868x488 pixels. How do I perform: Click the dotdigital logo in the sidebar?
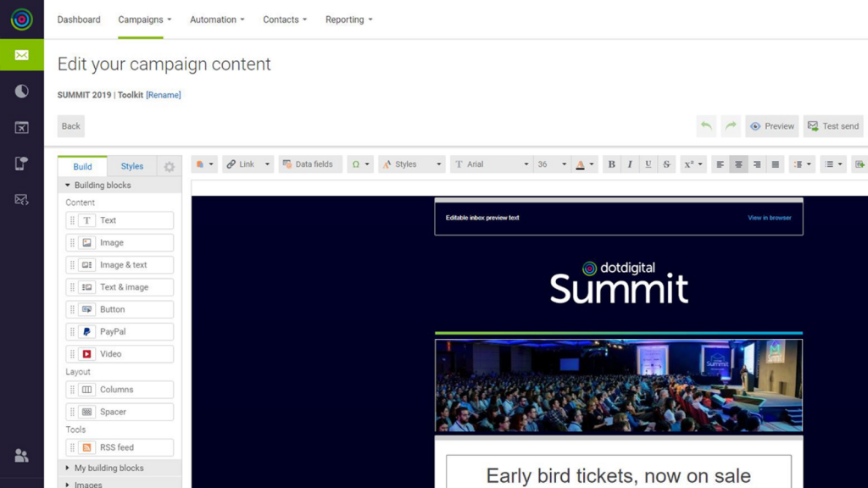pyautogui.click(x=21, y=19)
